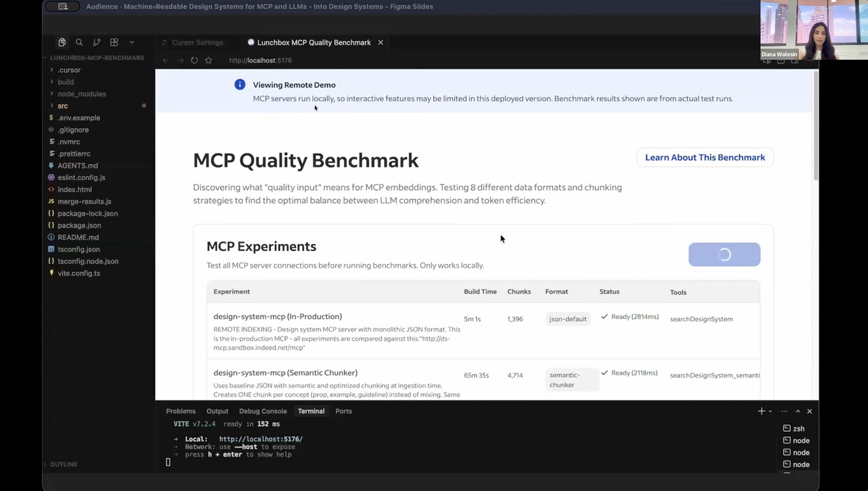This screenshot has width=868, height=491.
Task: Open the Extensions blocks icon
Action: pyautogui.click(x=114, y=42)
